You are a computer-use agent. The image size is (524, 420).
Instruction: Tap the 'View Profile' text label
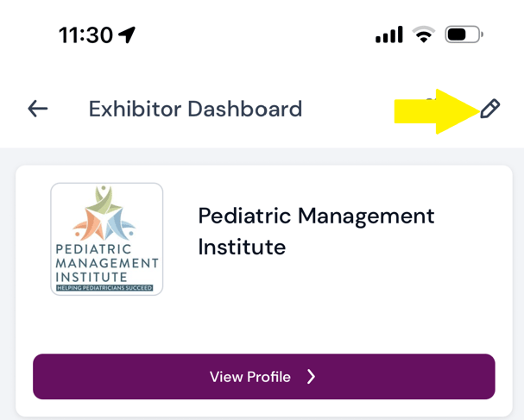tap(250, 377)
